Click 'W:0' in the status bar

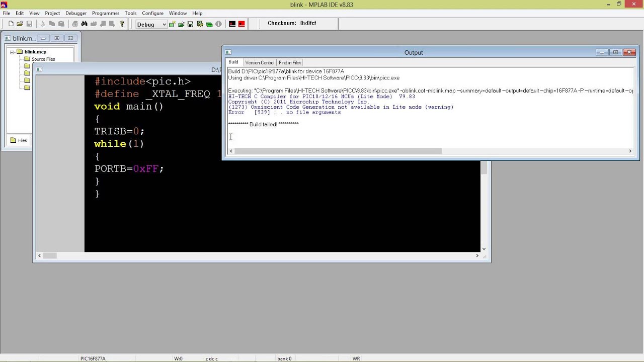click(x=178, y=358)
